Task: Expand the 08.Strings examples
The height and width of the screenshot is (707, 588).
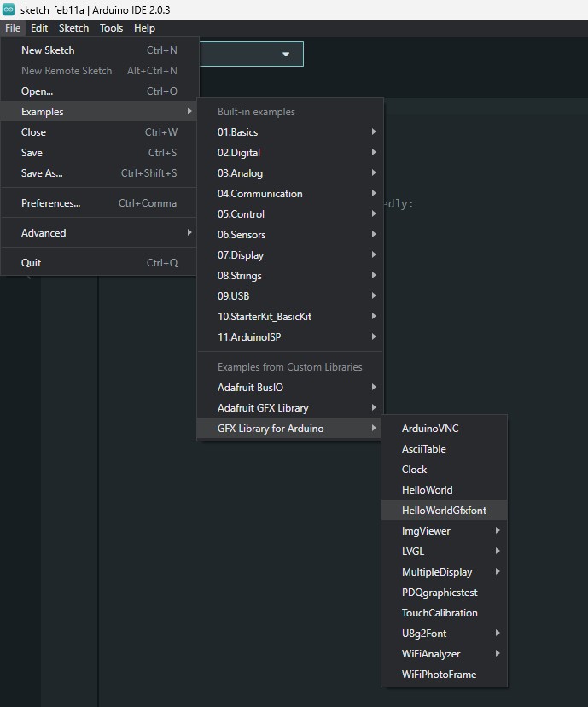Action: click(290, 276)
